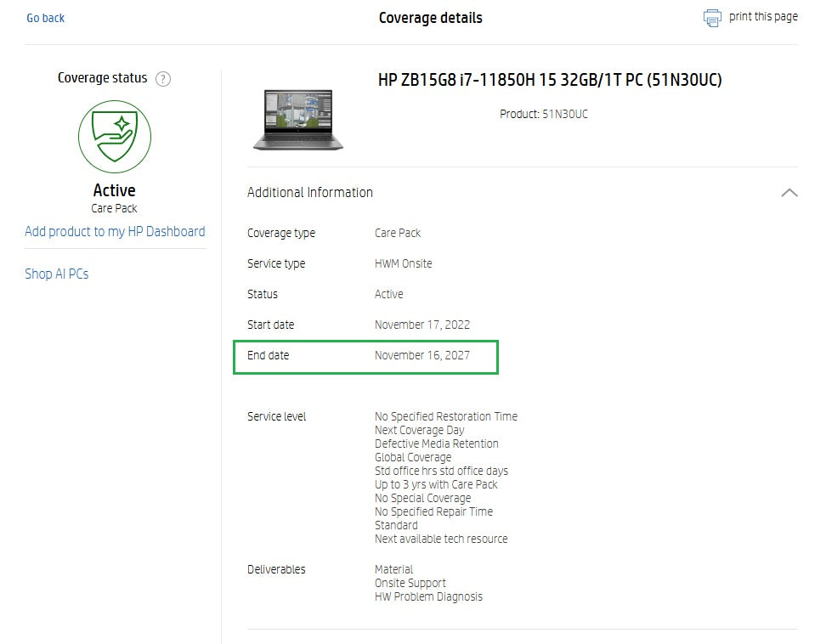Click 'Std office hrs std office days'
This screenshot has height=644, width=826.
click(x=441, y=471)
